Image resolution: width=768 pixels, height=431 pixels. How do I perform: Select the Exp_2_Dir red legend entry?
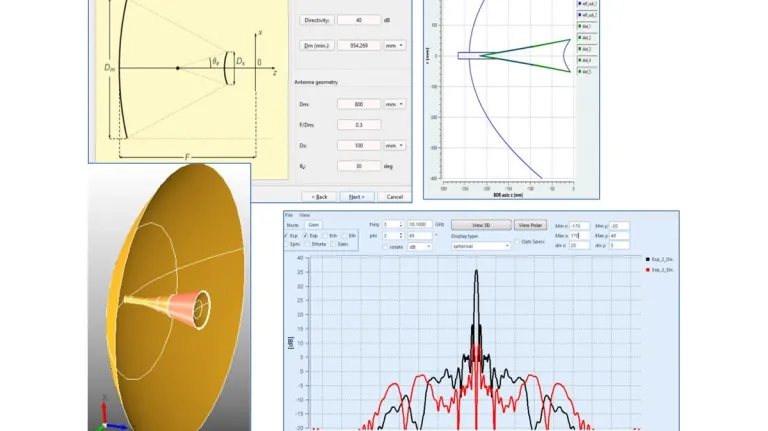660,270
